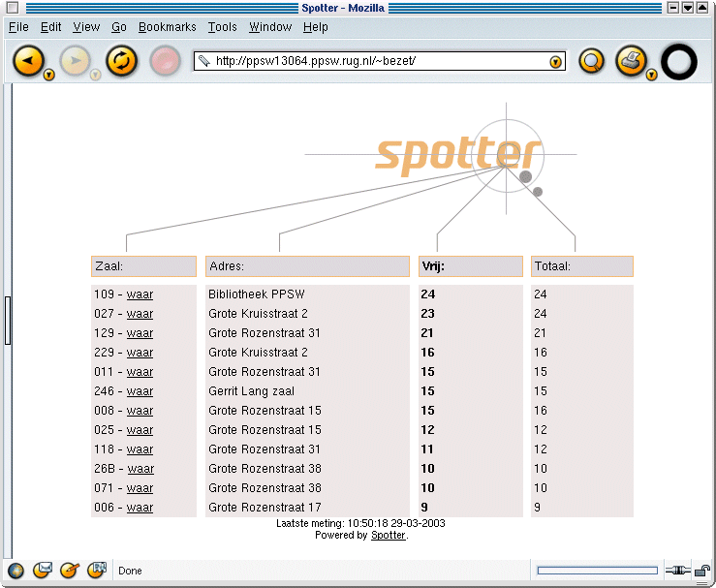Open Mail from the status bar icon
This screenshot has height=588, width=716.
43,571
